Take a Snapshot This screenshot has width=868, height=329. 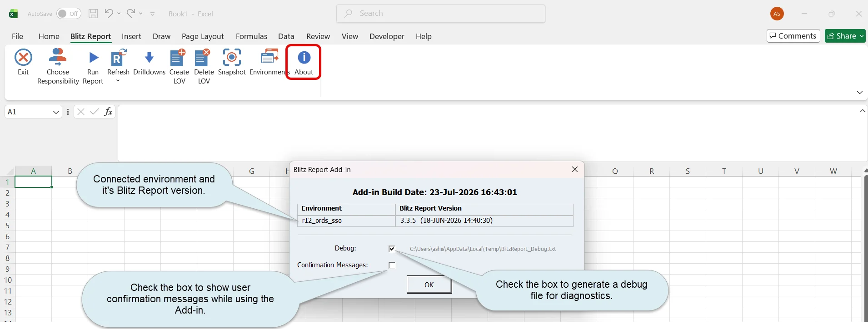(232, 62)
